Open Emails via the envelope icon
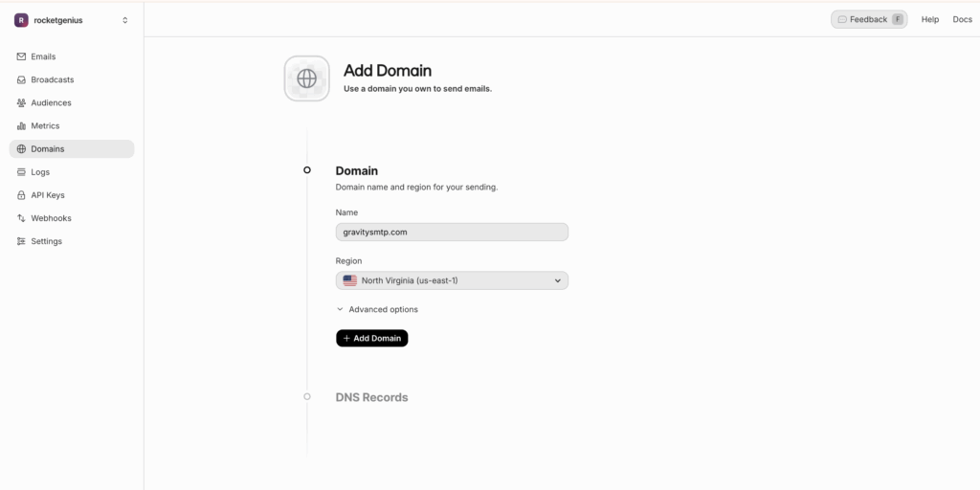 click(21, 56)
